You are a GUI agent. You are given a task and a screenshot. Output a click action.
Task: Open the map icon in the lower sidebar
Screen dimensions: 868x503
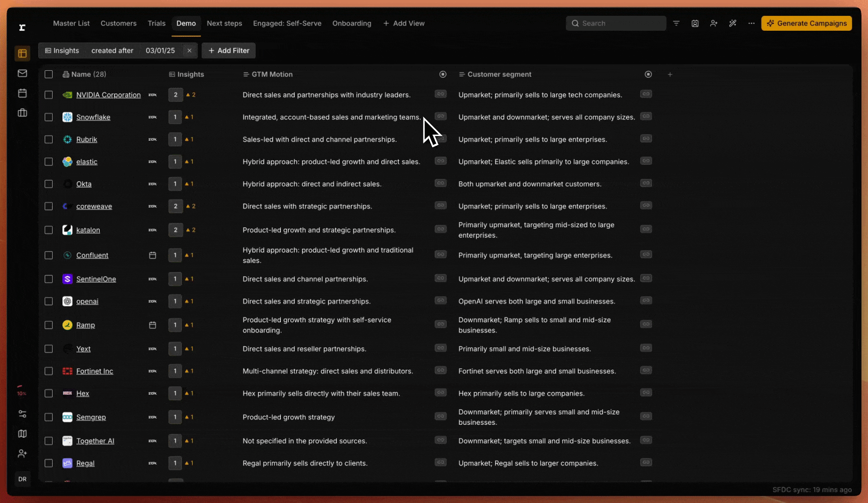click(22, 434)
